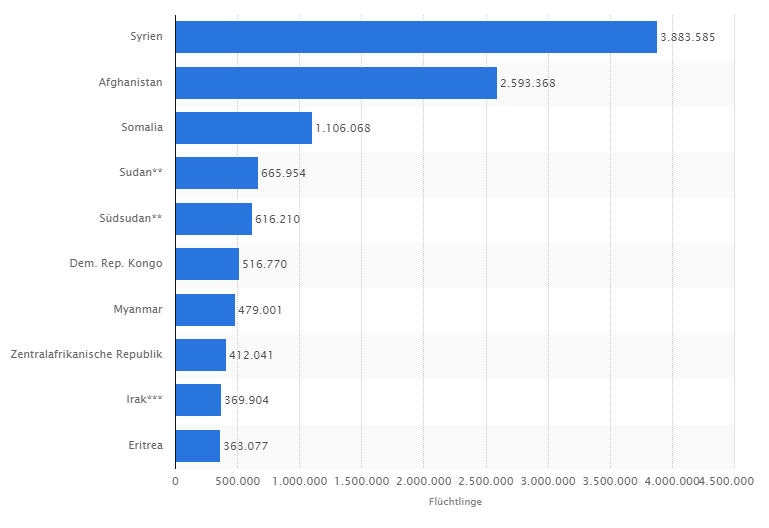Click the 1.500.000 axis tick label
Image resolution: width=769 pixels, height=528 pixels.
pos(362,481)
